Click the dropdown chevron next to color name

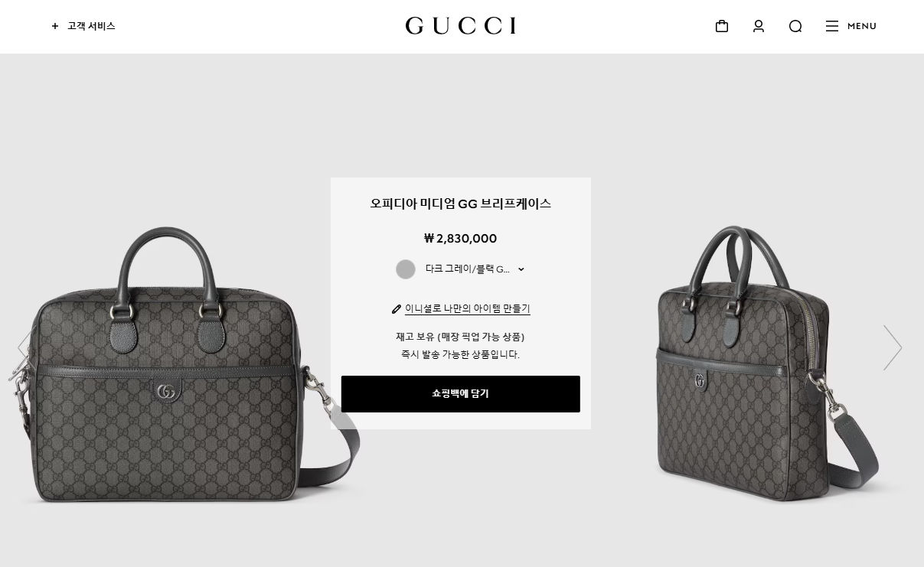pos(521,269)
